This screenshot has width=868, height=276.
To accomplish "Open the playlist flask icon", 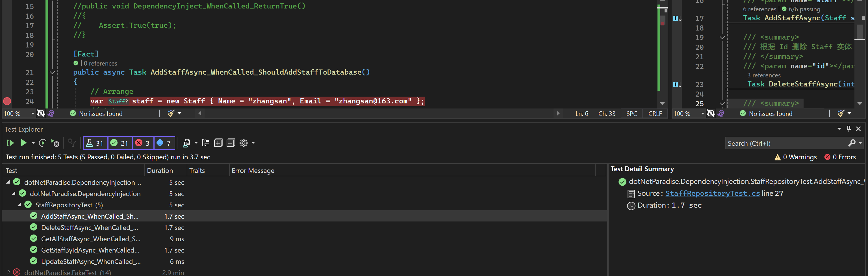I will click(x=186, y=143).
